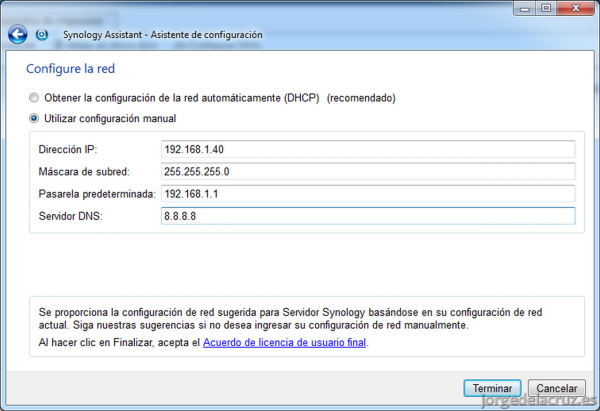Viewport: 600px width, 411px height.
Task: Open the Acuerdo de licencia de usuario final link
Action: pos(284,342)
